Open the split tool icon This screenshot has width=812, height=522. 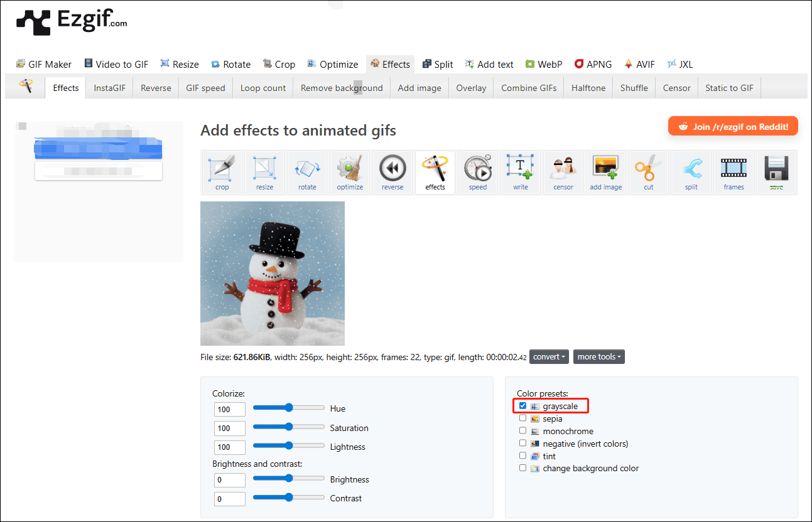pos(691,173)
